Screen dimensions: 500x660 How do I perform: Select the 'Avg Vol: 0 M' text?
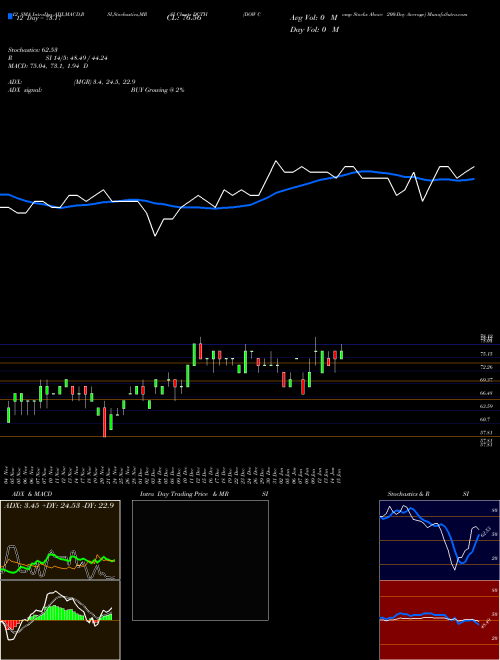tap(313, 18)
